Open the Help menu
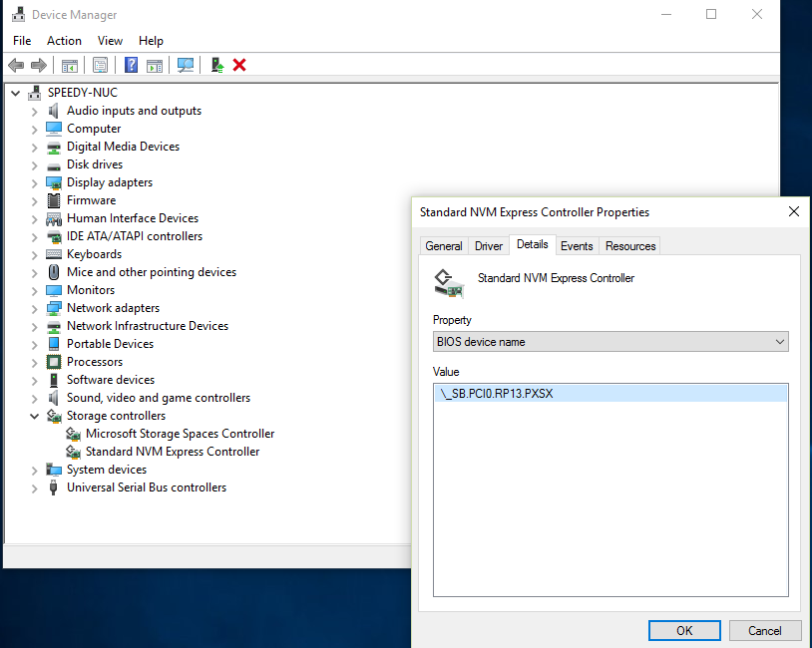The height and width of the screenshot is (648, 812). pos(151,40)
